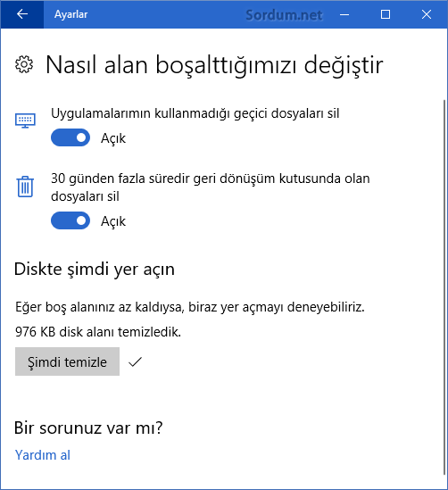This screenshot has height=490, width=448.
Task: Toggle off the 30-day recycle bin cleanup
Action: pyautogui.click(x=71, y=220)
